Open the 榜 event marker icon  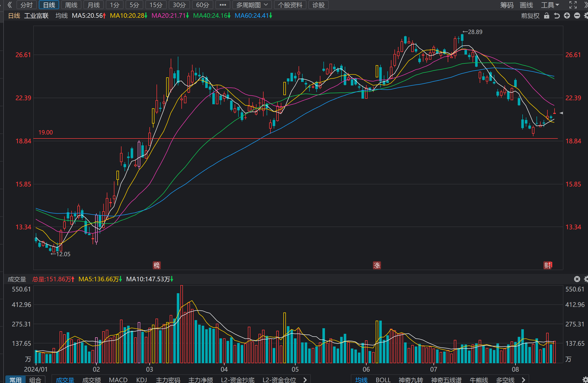pyautogui.click(x=157, y=265)
